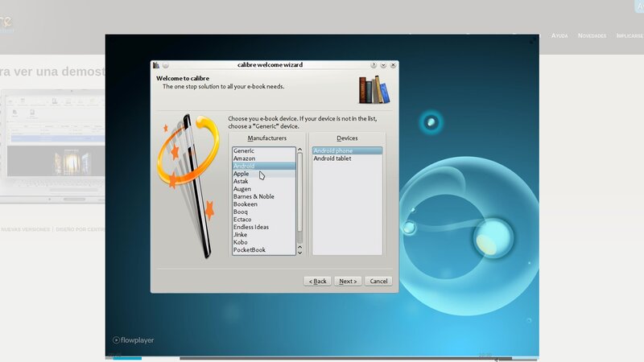This screenshot has width=644, height=362.
Task: Pick PocketBook from the manufacturer list
Action: (264, 249)
